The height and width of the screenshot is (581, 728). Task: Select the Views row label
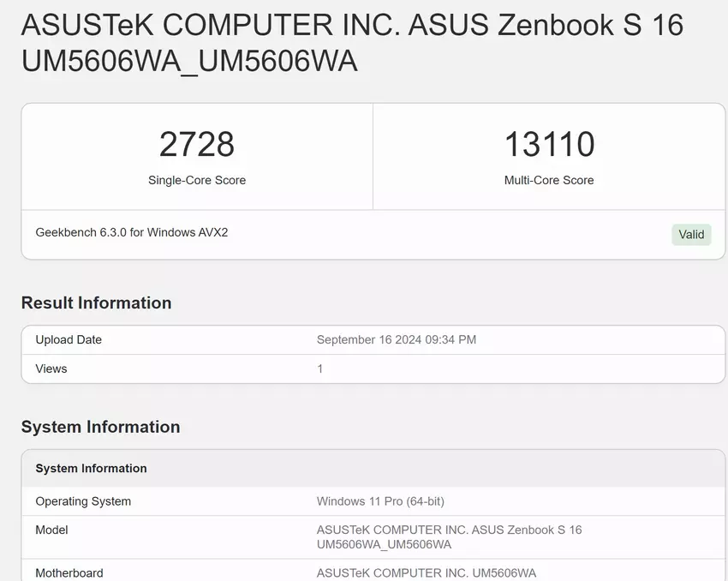(51, 368)
